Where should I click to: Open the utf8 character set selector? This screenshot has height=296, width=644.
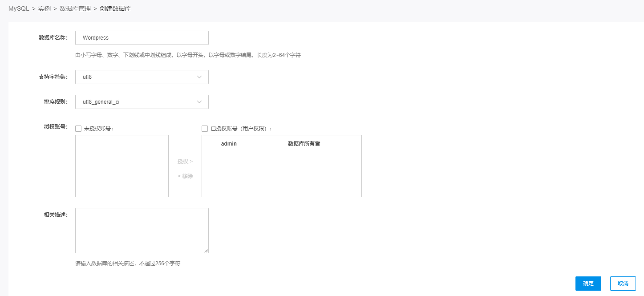point(142,77)
